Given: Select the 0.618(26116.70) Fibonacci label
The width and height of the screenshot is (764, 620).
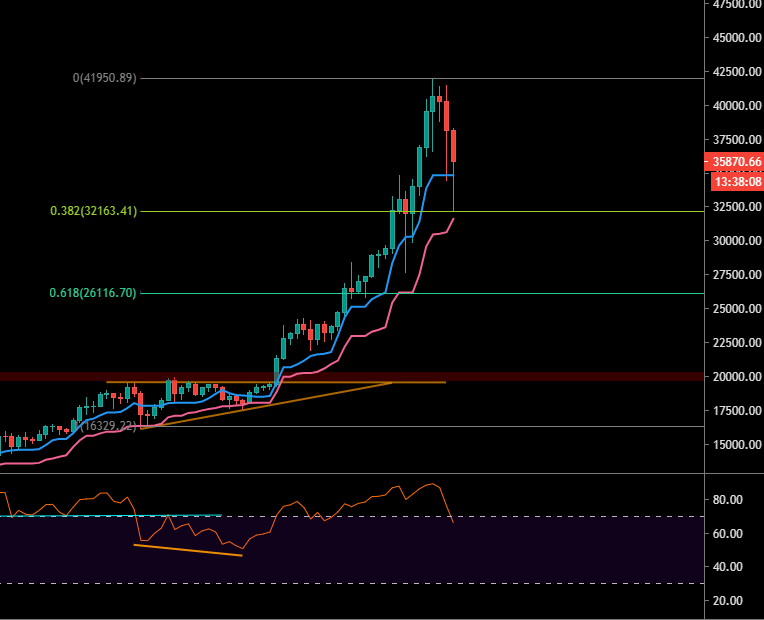Looking at the screenshot, I should (x=93, y=293).
